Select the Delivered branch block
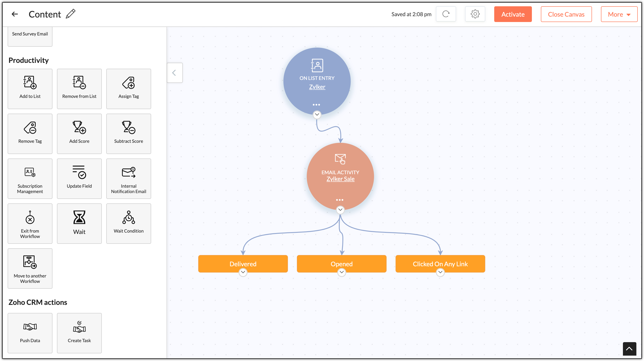This screenshot has height=361, width=644. click(x=243, y=264)
